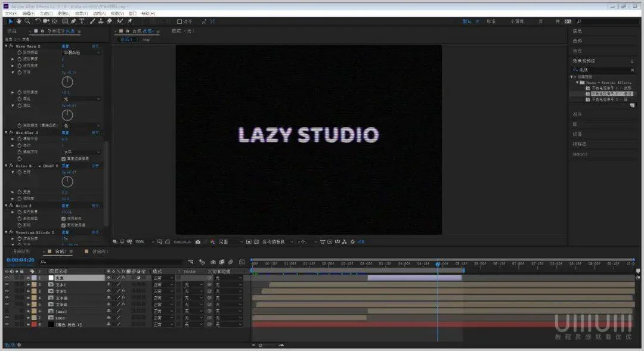Select the Rectangle shape tool
644x351 pixels.
65,21
